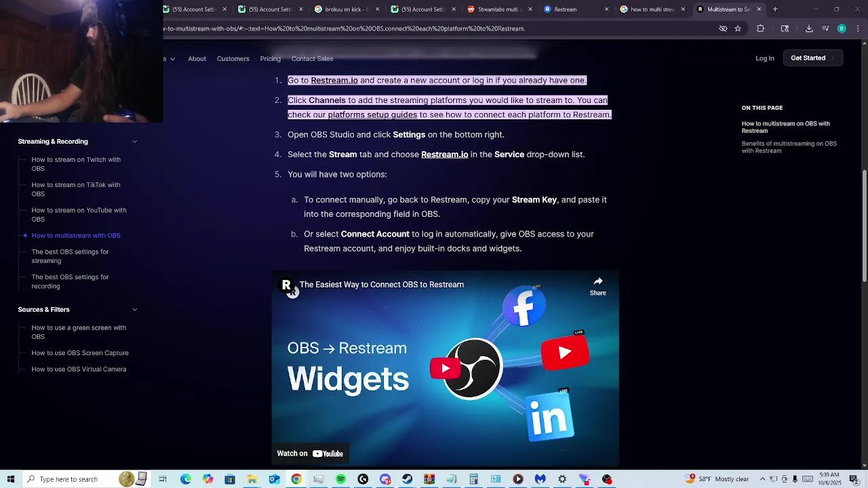Open the platforms setup guides link
The image size is (868, 488).
pyautogui.click(x=372, y=115)
